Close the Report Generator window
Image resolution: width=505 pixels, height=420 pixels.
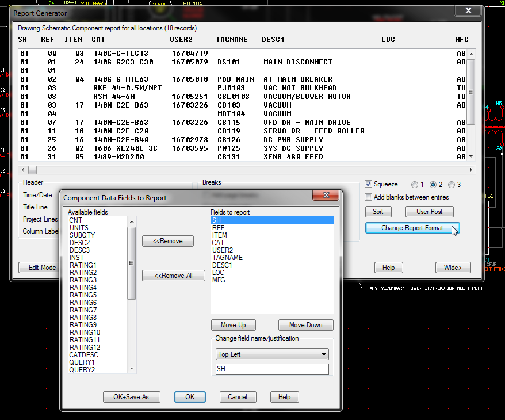click(x=467, y=12)
